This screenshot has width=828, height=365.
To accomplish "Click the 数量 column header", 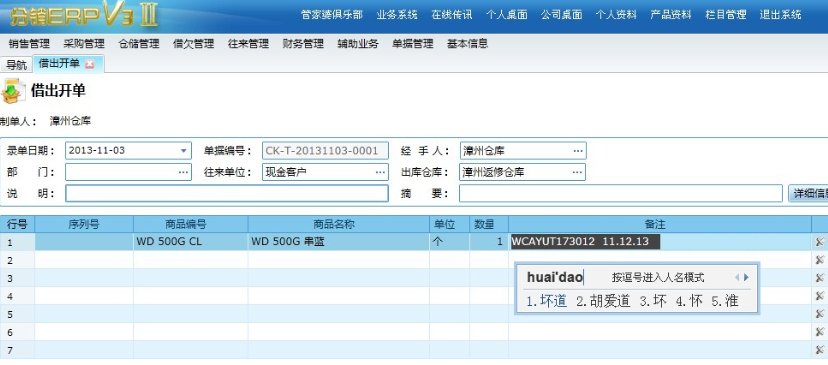I will point(489,224).
